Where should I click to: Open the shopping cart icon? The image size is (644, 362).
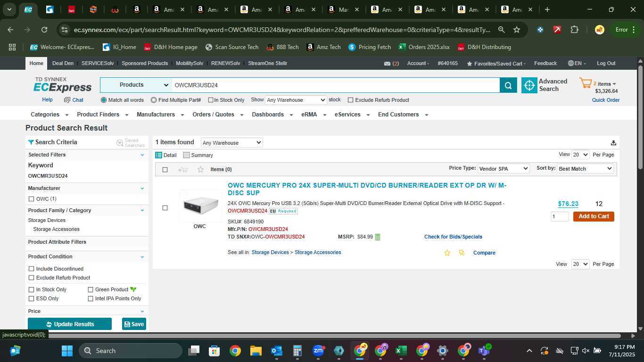click(586, 83)
